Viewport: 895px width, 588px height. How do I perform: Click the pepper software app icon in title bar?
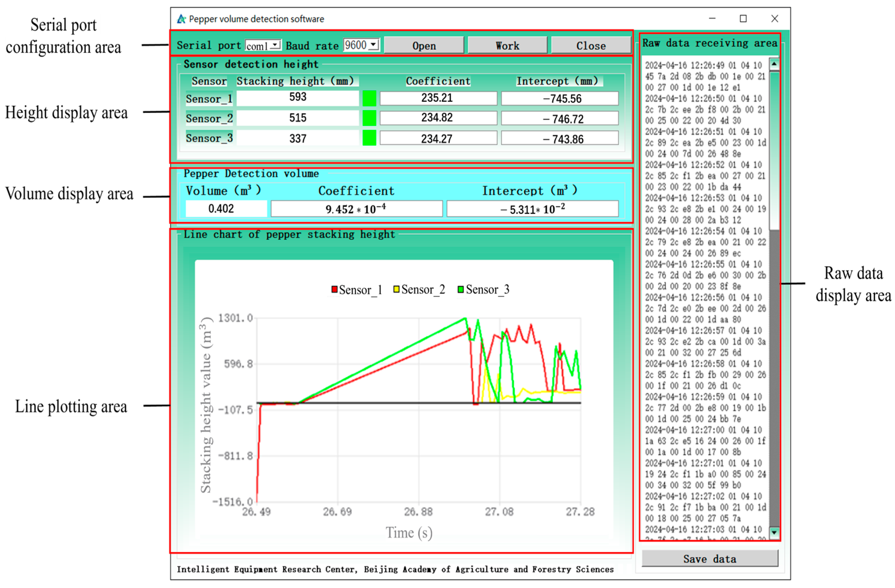coord(182,19)
